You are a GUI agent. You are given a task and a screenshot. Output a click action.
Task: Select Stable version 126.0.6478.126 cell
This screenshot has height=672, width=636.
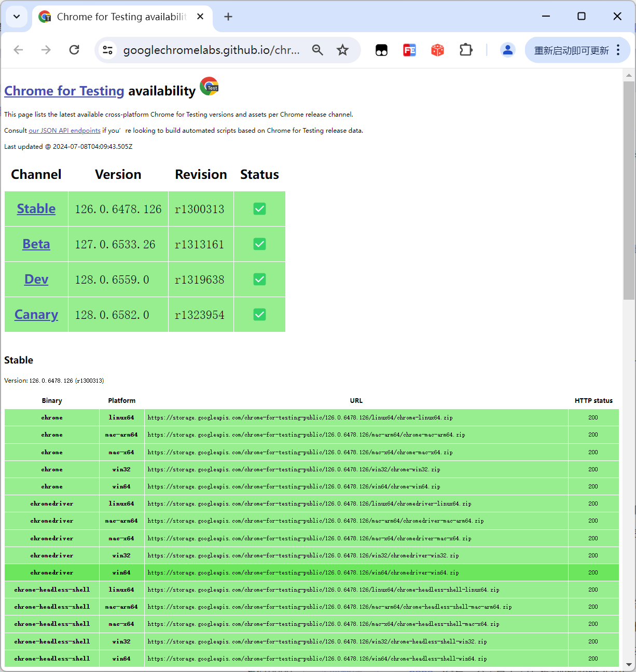[118, 209]
